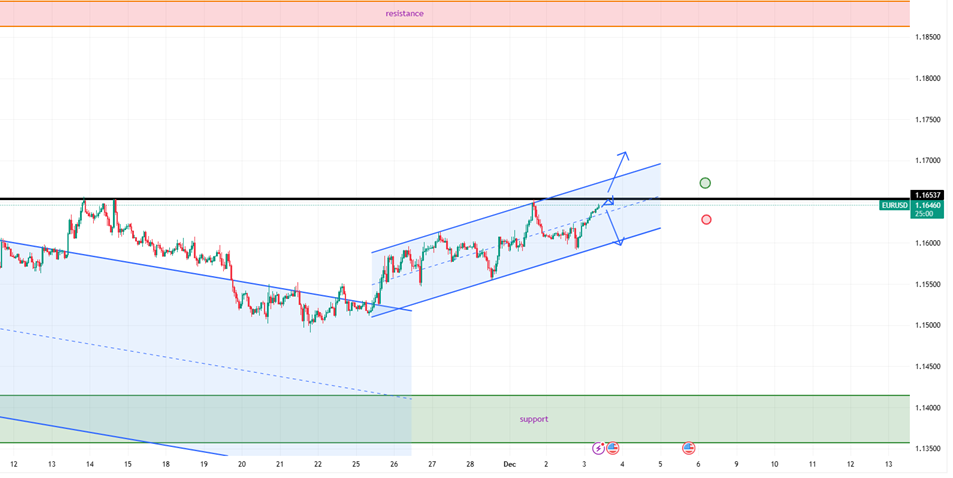
Task: Select the 'resistance' text label
Action: pos(405,14)
